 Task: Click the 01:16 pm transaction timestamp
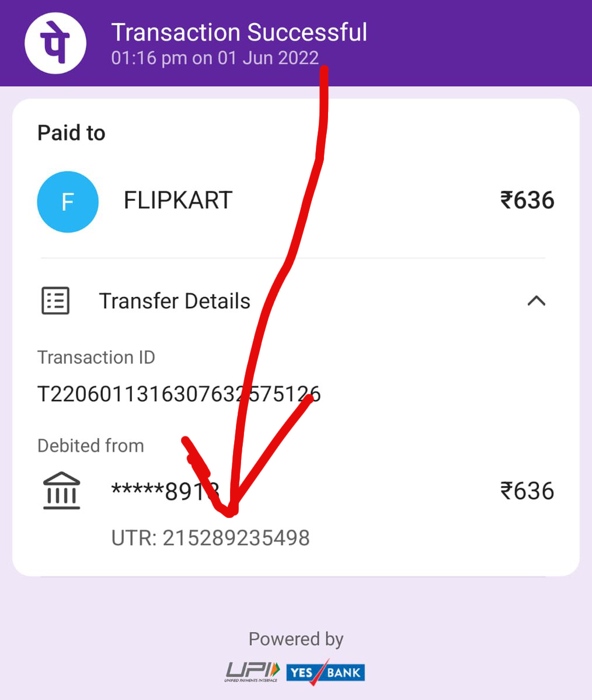point(215,58)
